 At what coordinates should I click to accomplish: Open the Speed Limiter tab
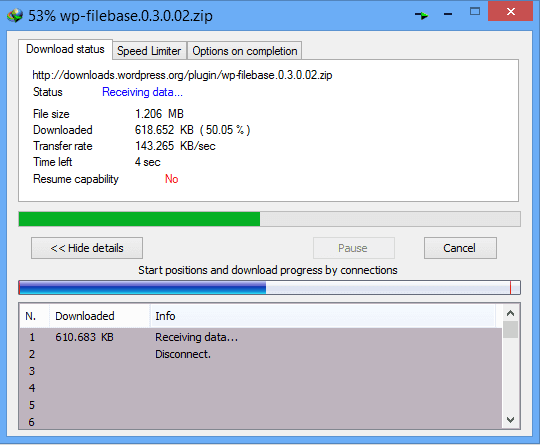tap(149, 51)
